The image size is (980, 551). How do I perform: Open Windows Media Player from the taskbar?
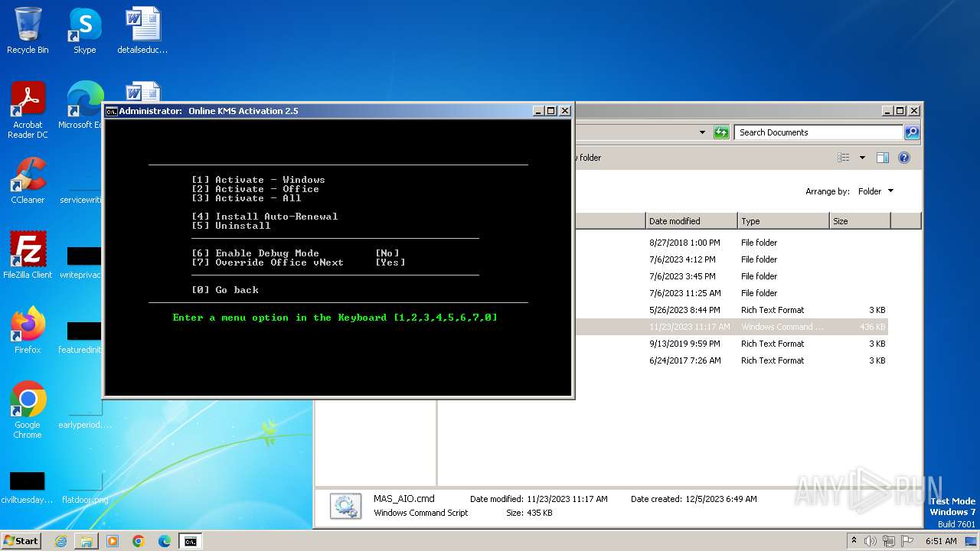click(x=113, y=541)
